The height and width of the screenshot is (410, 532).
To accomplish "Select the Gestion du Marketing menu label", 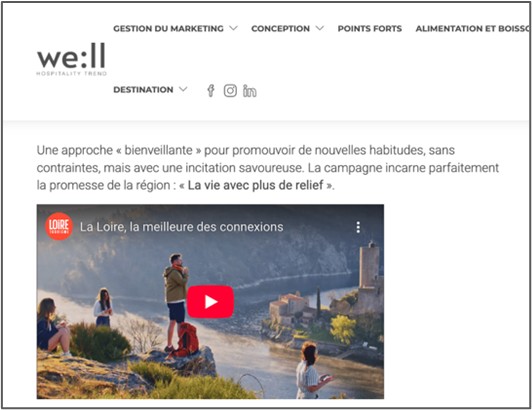I will [168, 29].
